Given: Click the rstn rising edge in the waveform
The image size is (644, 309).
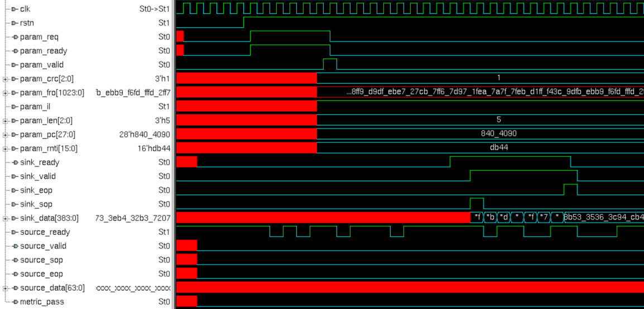Looking at the screenshot, I should (x=243, y=22).
